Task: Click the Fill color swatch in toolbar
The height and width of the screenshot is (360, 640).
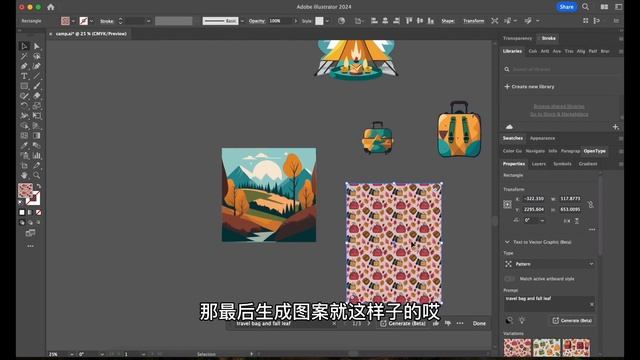Action: [x=25, y=191]
